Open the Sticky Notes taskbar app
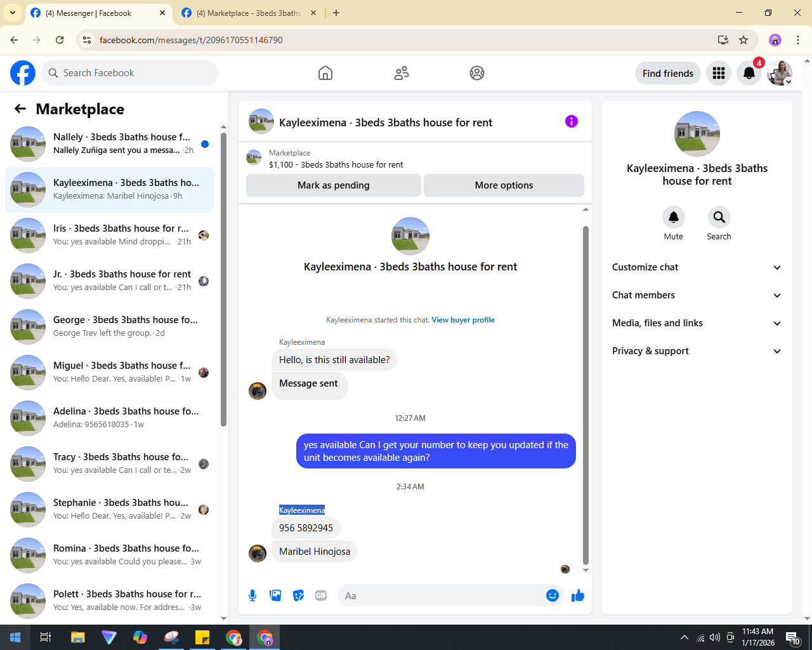 tap(202, 637)
